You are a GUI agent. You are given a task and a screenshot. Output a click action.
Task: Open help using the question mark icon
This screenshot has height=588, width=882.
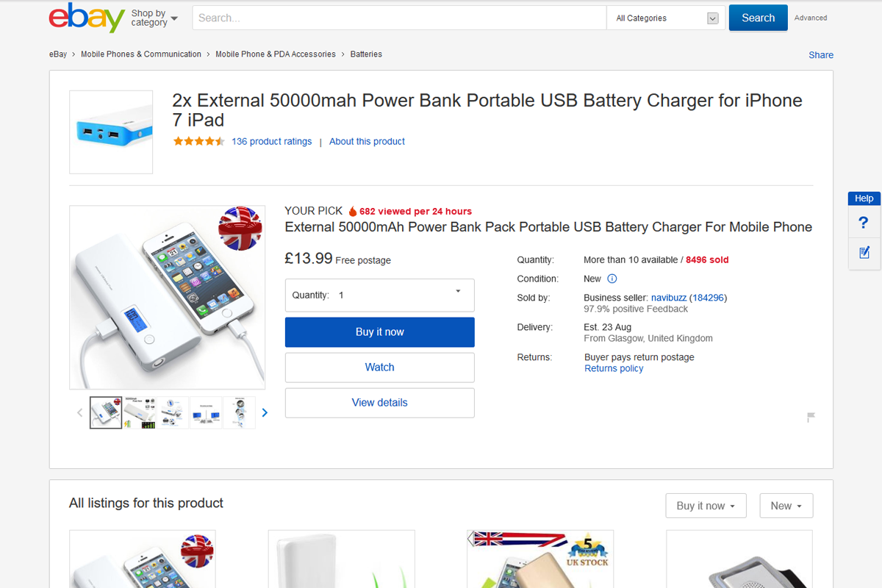point(864,223)
